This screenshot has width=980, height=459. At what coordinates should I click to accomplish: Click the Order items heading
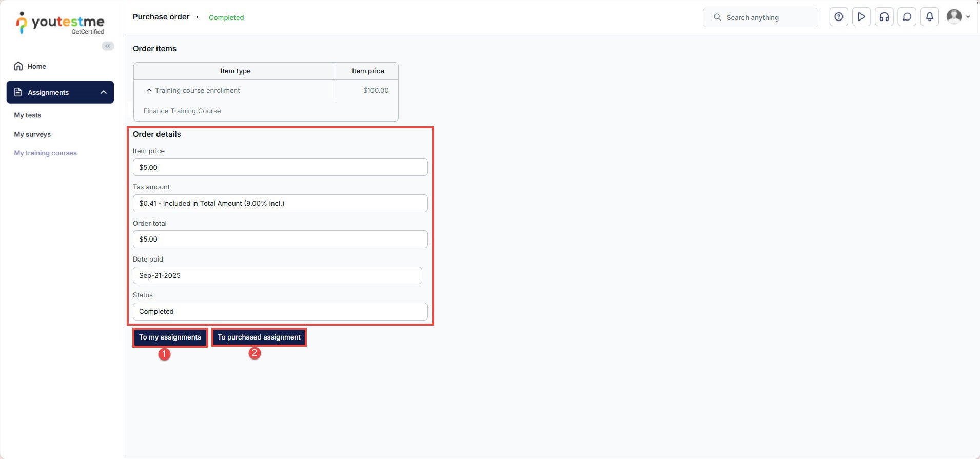click(154, 49)
